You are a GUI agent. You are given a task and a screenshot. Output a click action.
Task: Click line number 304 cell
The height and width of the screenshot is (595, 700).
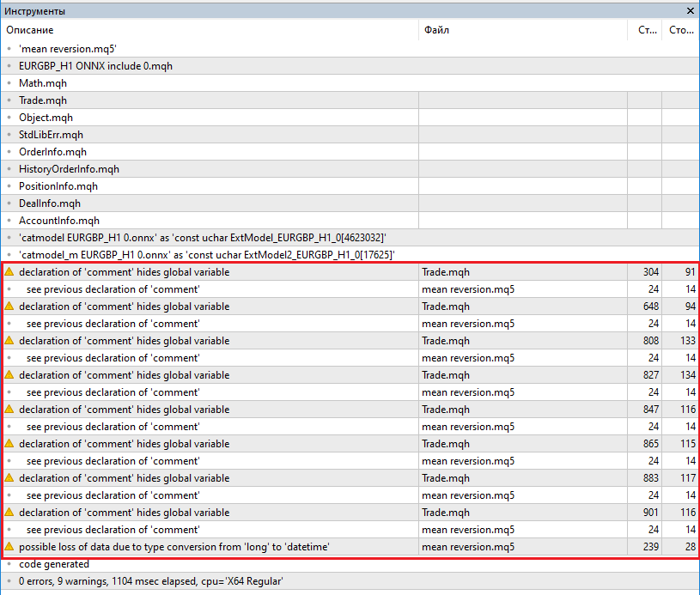click(x=644, y=272)
